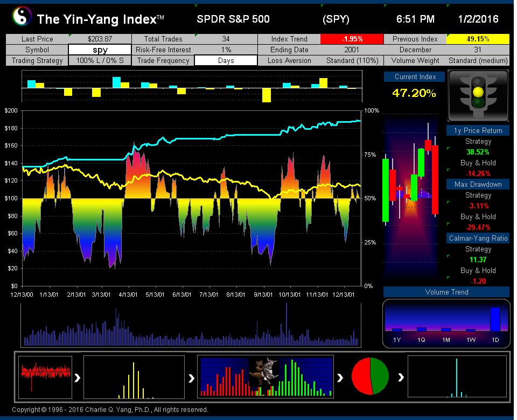Image resolution: width=517 pixels, height=420 pixels.
Task: Click the 1Q volume trend label
Action: point(421,340)
